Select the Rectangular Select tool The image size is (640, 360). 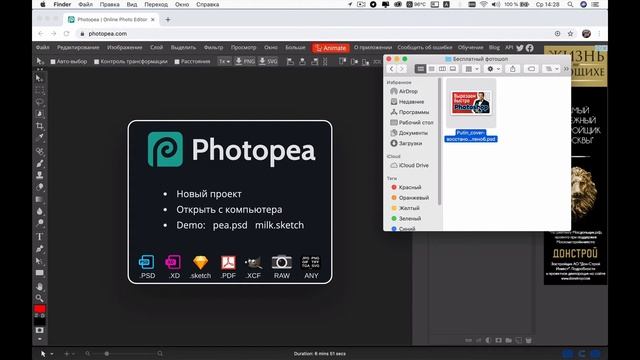point(39,90)
